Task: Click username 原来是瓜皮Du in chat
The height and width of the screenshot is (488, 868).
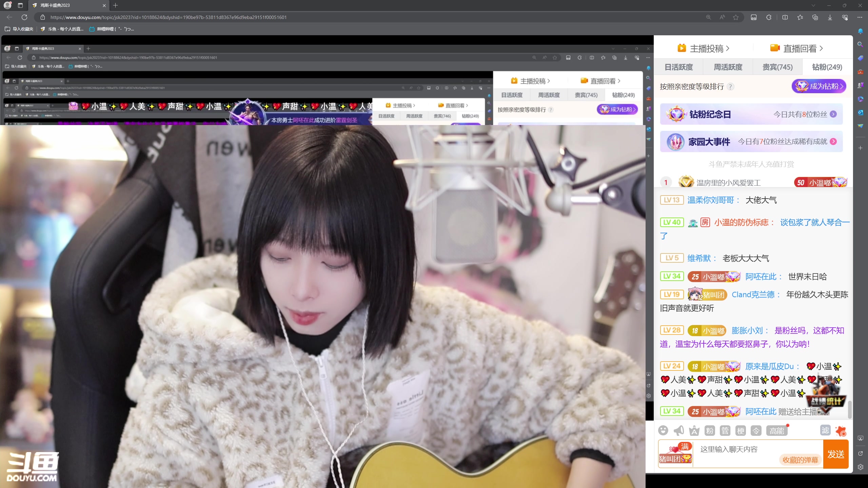Action: 770,366
